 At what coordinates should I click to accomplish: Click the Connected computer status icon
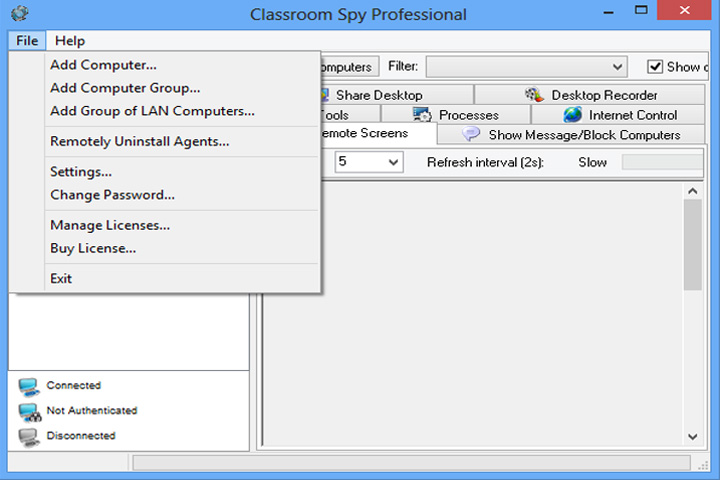tap(29, 386)
